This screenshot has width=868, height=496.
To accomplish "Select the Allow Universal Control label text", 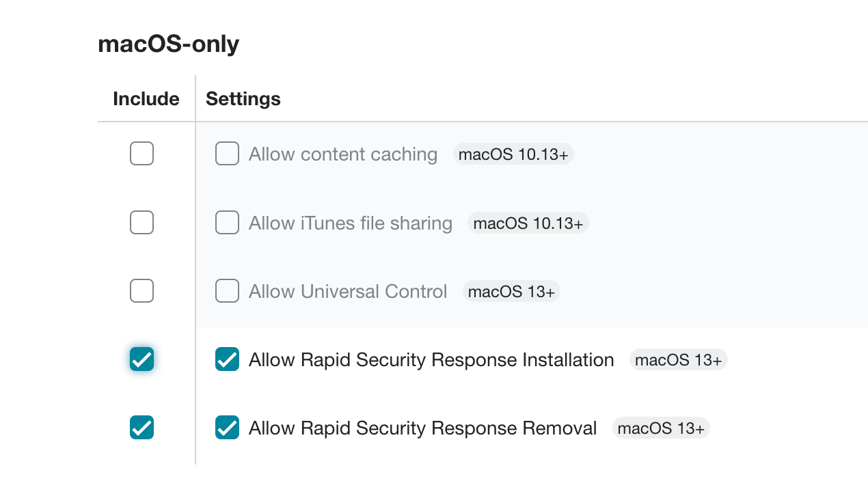I will (x=347, y=290).
